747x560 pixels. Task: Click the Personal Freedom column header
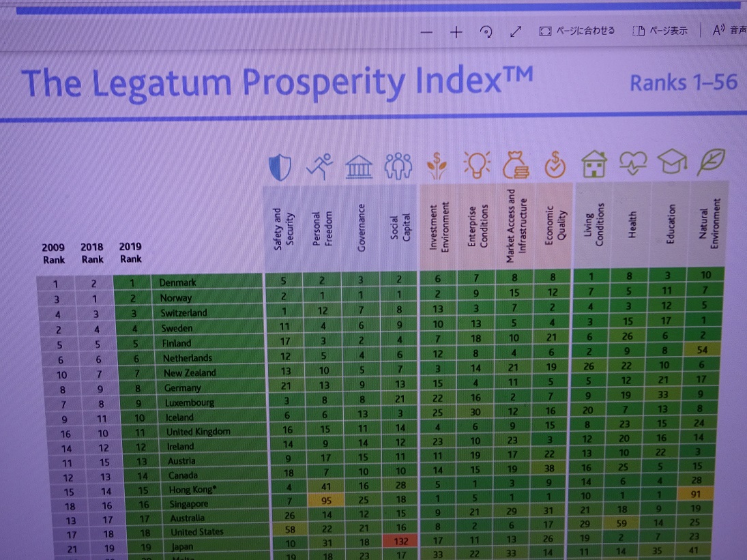point(323,229)
